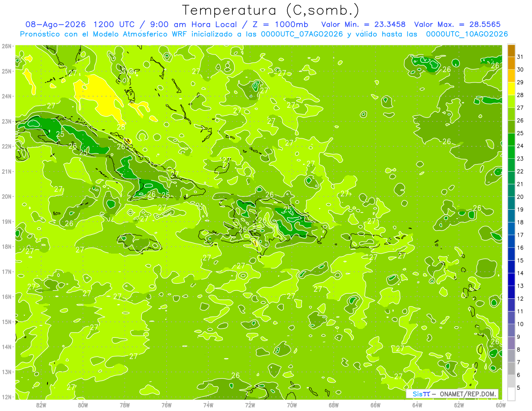Viewport: 532px width, 411px height.
Task: Click the '22N' latitude axis label
Action: click(7, 146)
